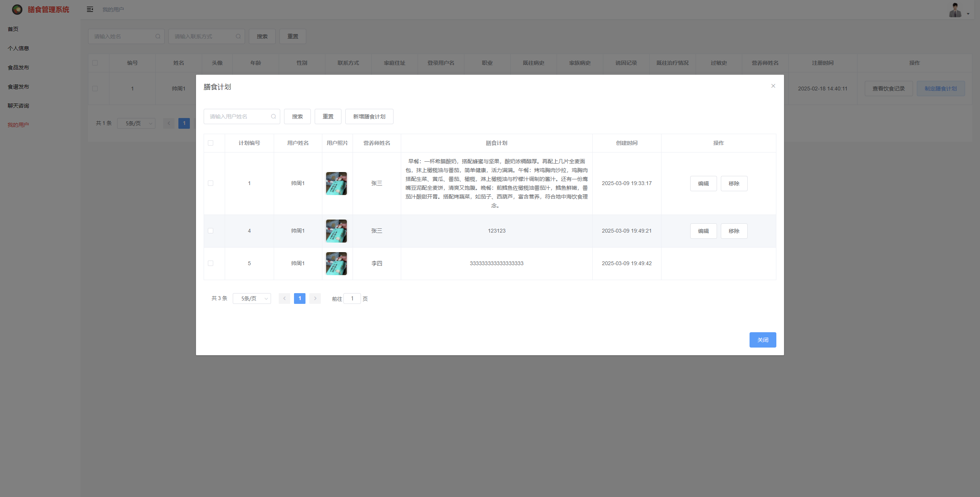This screenshot has height=497, width=980.
Task: Select page 1 in dialog pagination
Action: click(x=300, y=299)
